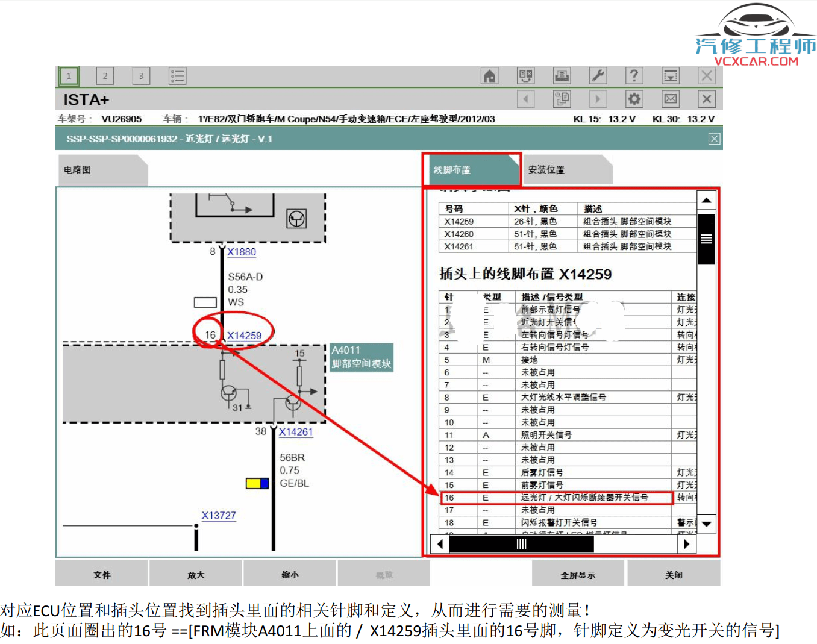Click the screen layout minimize-view icon
The image size is (817, 644).
[670, 75]
